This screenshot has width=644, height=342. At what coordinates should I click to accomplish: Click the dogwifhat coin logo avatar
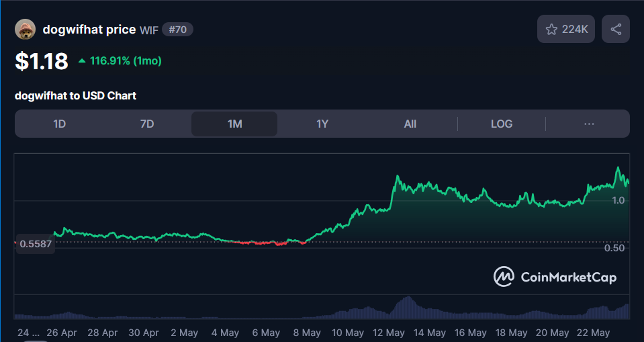click(25, 29)
